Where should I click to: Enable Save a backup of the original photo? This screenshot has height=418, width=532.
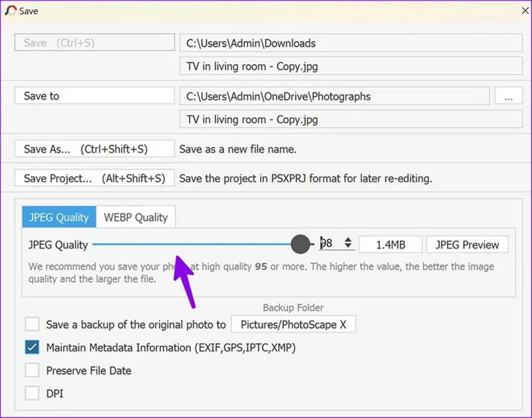pyautogui.click(x=32, y=324)
